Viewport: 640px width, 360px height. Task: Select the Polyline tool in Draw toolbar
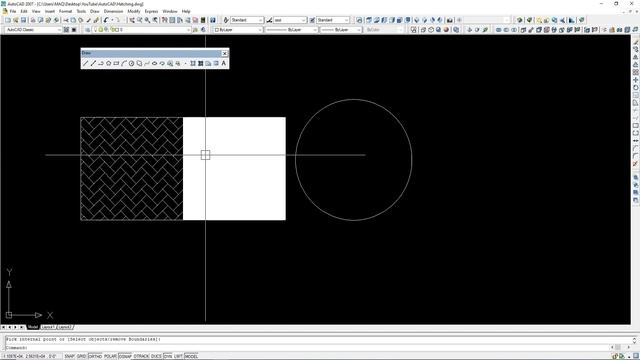pos(101,63)
